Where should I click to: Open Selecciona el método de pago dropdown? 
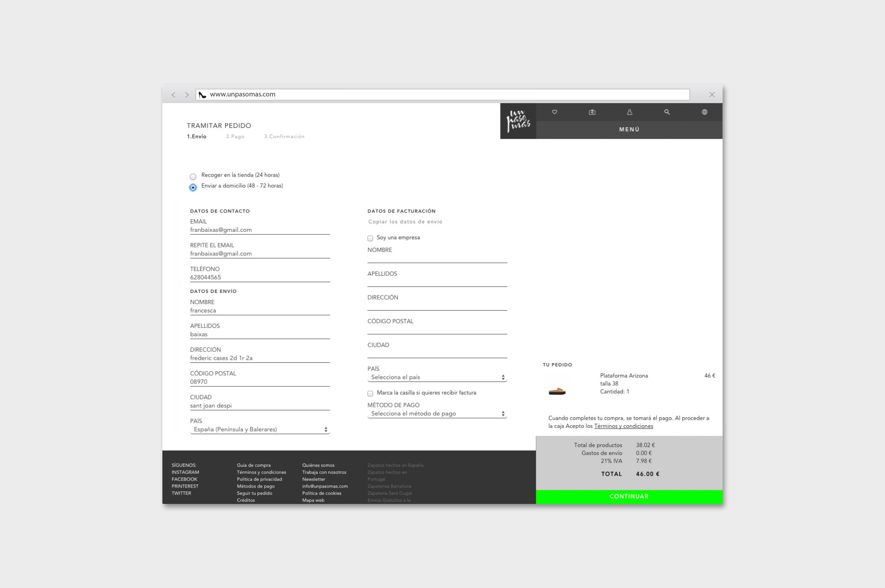point(437,414)
